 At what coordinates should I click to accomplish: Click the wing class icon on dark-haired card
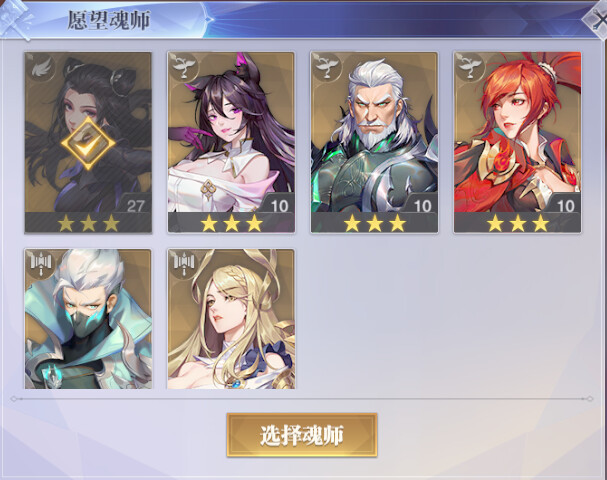(41, 67)
